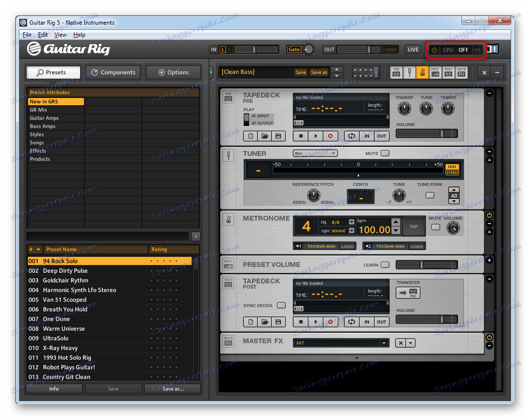Image resolution: width=530 pixels, height=420 pixels.
Task: Click the Save as... button below presets
Action: (173, 389)
